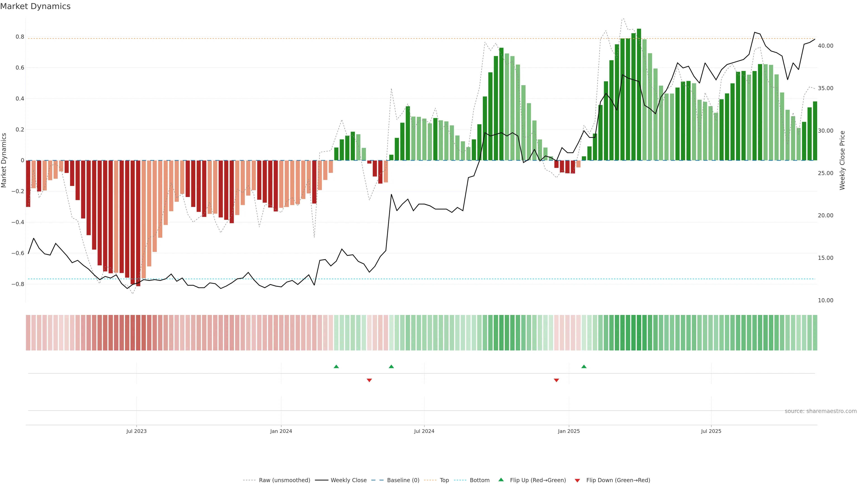
Task: Click the Jul 2024 x-axis label
Action: pyautogui.click(x=424, y=431)
